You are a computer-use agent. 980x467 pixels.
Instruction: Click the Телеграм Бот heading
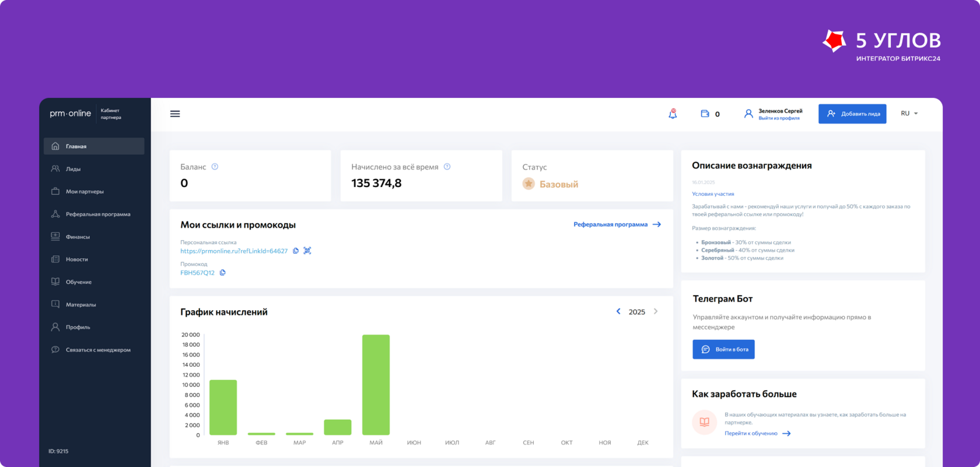tap(723, 299)
